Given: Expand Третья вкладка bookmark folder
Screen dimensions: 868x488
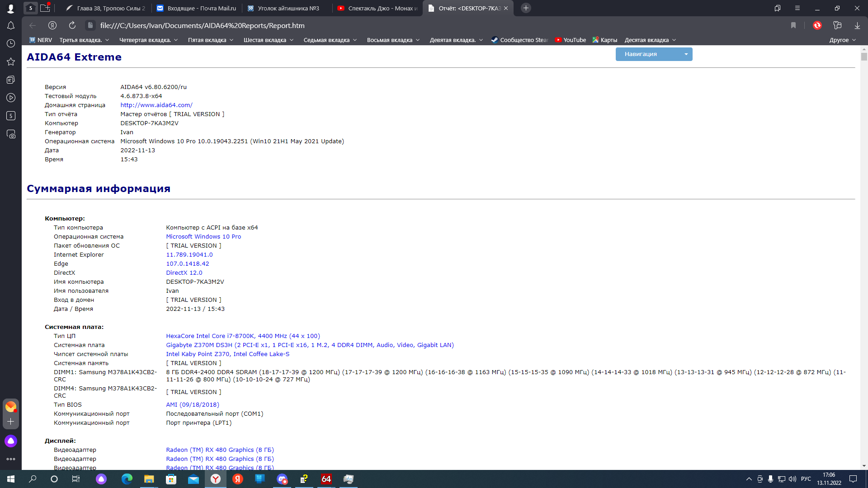Looking at the screenshot, I should pyautogui.click(x=84, y=40).
